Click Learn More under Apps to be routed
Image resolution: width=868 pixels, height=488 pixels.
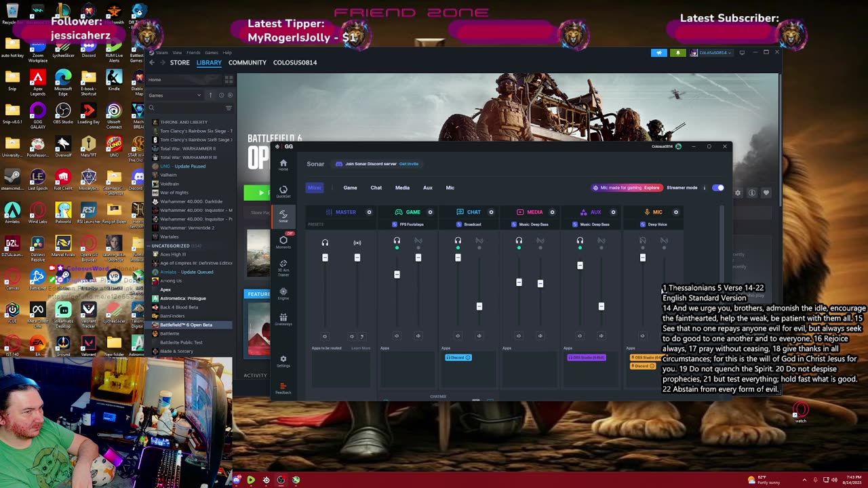(x=361, y=348)
